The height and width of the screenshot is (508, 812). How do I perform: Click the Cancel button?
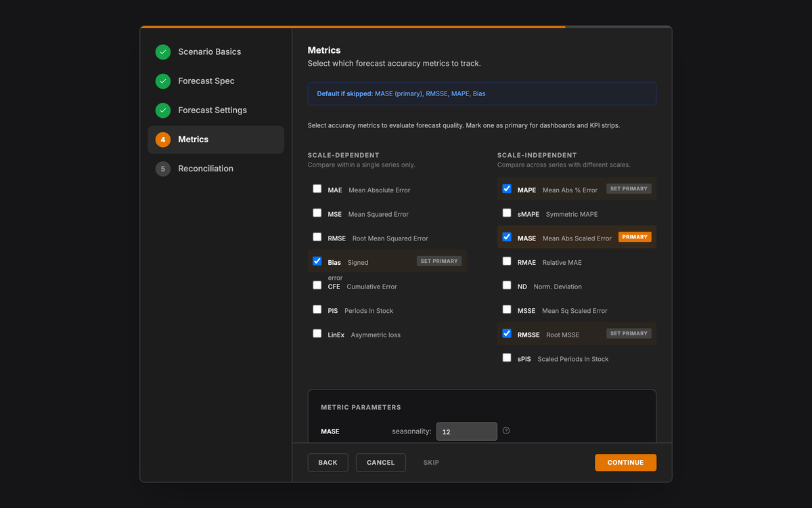[380, 463]
